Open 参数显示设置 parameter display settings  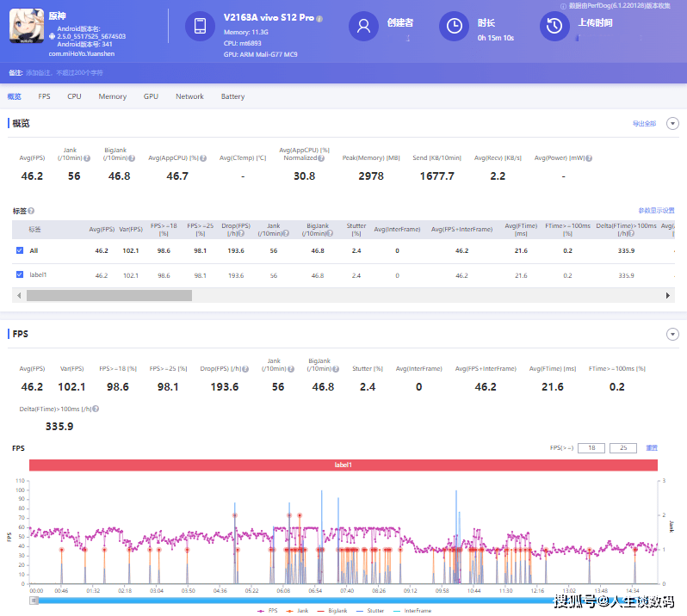[656, 210]
